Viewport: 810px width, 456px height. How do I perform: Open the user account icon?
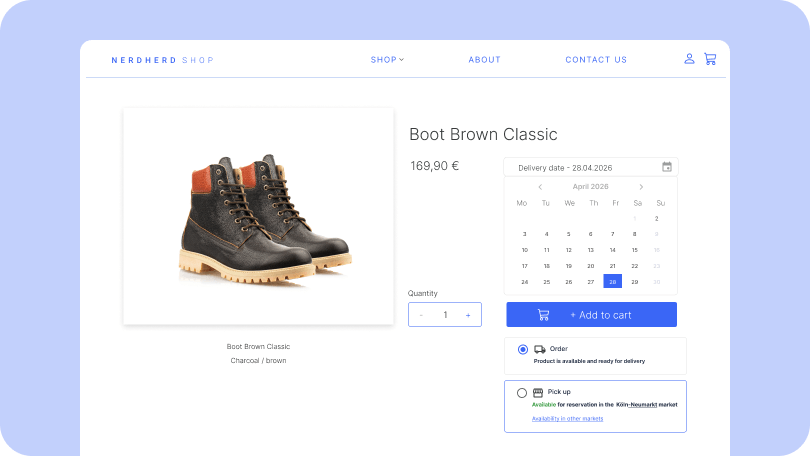point(689,59)
